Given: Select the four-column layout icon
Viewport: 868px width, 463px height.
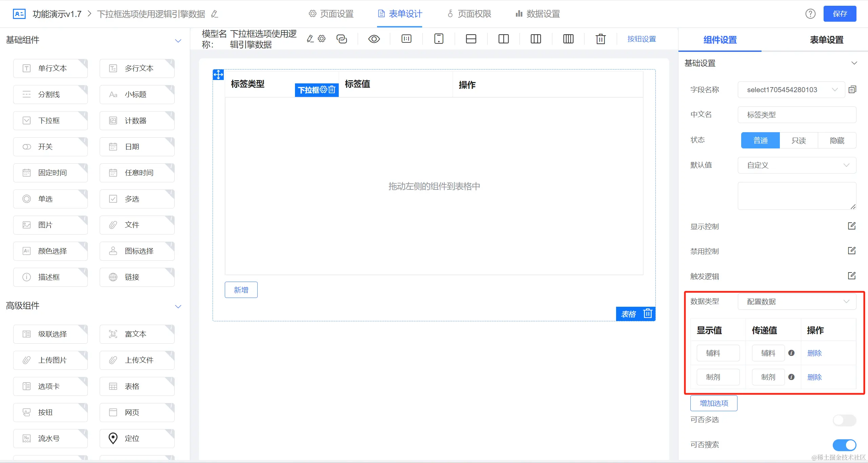Looking at the screenshot, I should coord(568,39).
